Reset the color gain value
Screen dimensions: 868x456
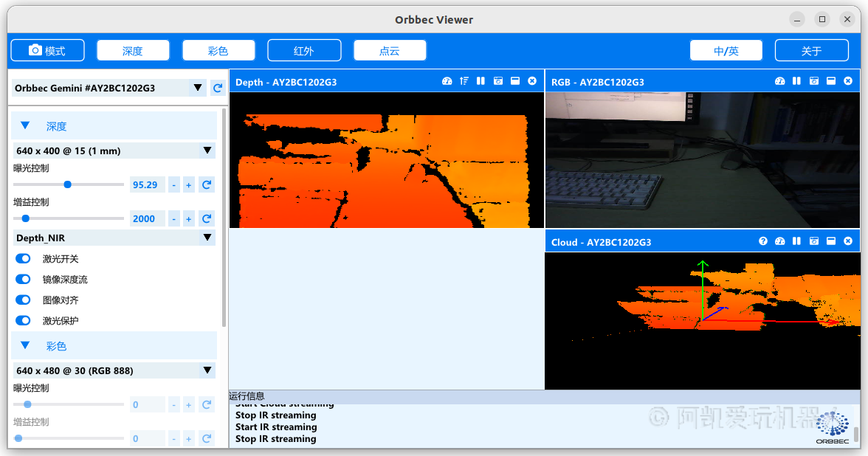(207, 438)
